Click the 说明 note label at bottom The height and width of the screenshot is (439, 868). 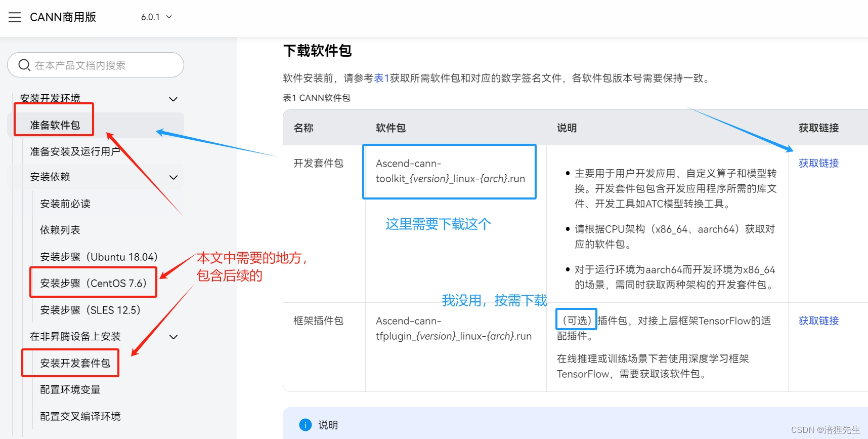[x=328, y=425]
